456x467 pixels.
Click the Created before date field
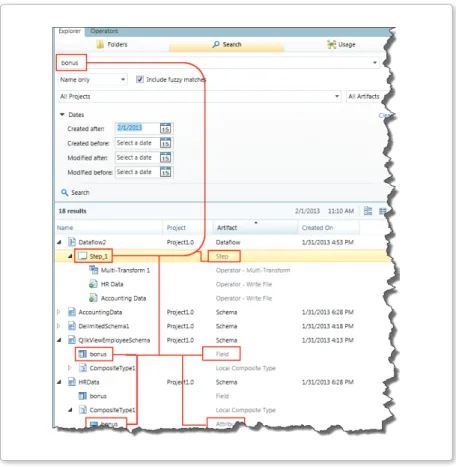pos(137,143)
